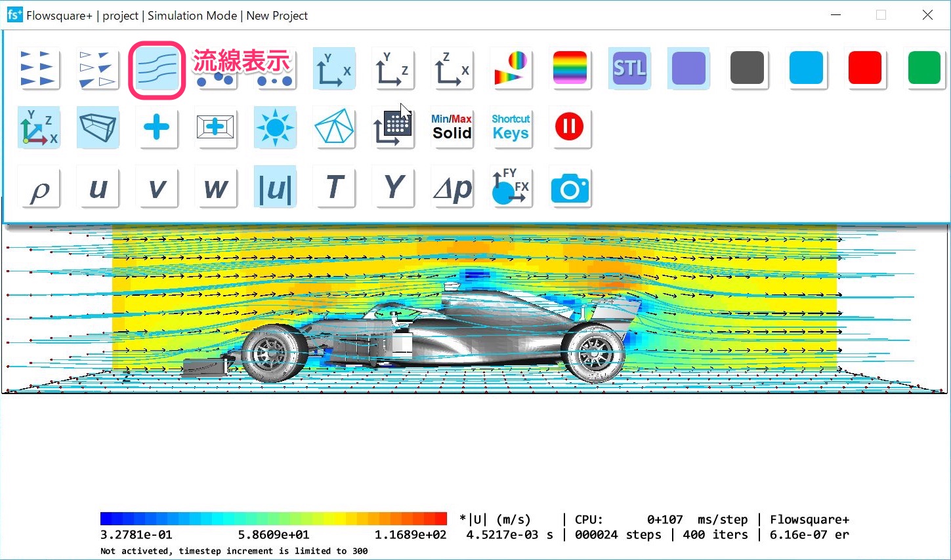Close the Flowsquare+ window
Screen dimensions: 951x560
click(927, 15)
